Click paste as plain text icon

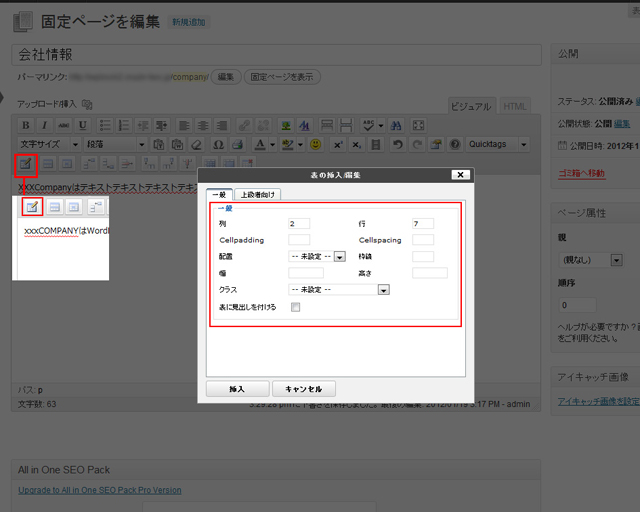pyautogui.click(x=158, y=144)
